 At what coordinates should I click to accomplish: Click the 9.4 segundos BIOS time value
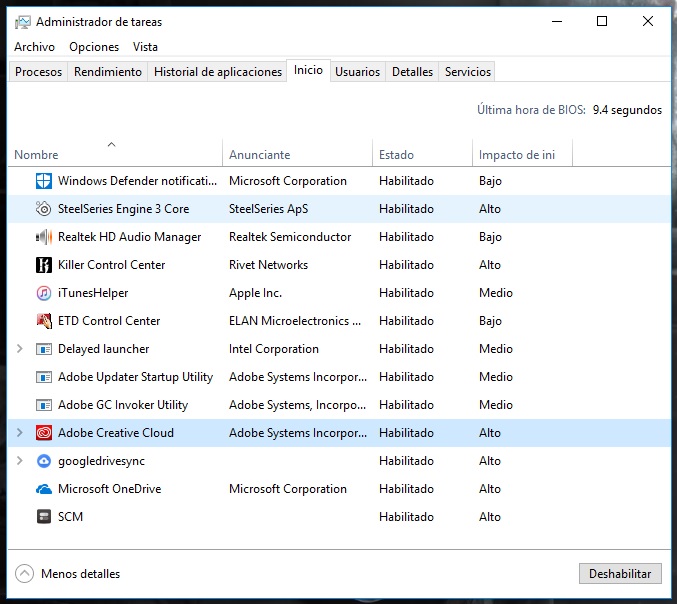(627, 110)
